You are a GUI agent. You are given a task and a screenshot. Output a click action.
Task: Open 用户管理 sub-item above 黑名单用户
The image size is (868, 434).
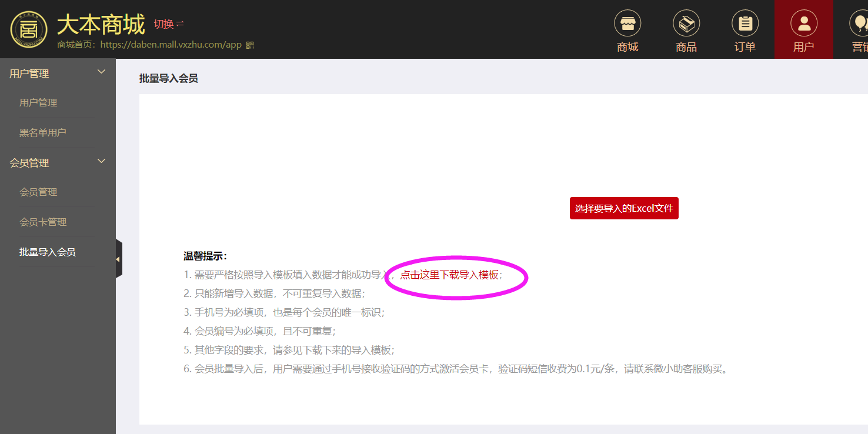(38, 103)
